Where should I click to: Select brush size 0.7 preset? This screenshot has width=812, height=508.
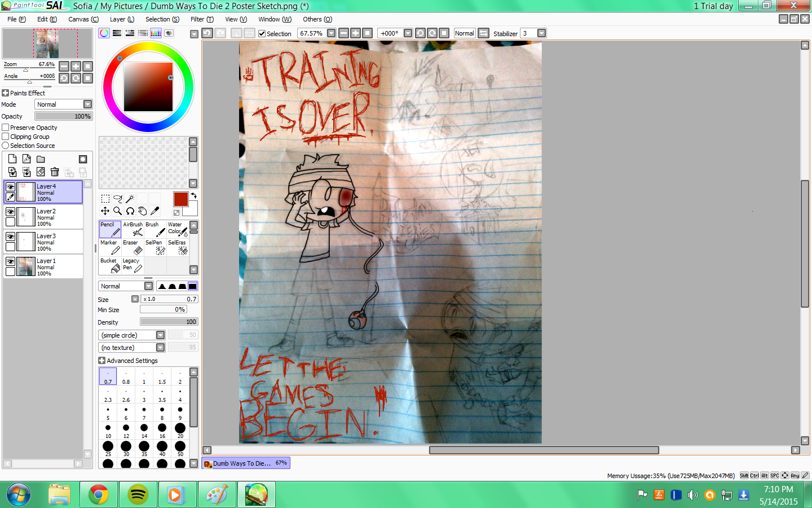[108, 376]
